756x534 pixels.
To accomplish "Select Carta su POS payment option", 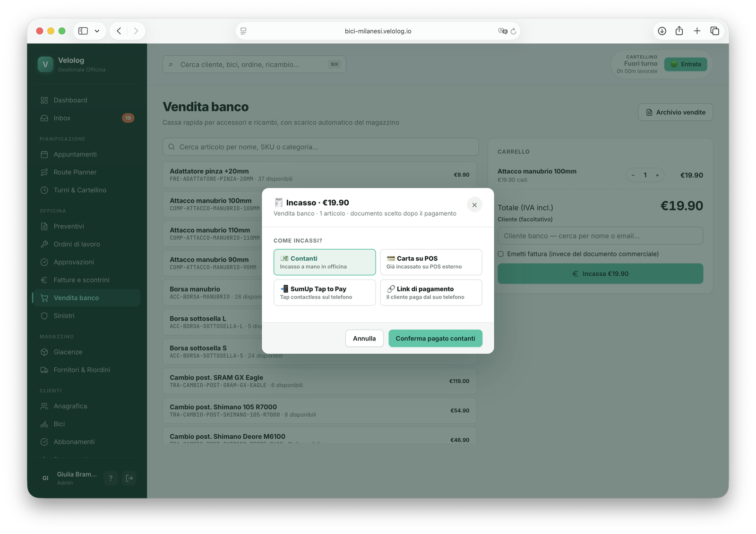I will click(431, 262).
